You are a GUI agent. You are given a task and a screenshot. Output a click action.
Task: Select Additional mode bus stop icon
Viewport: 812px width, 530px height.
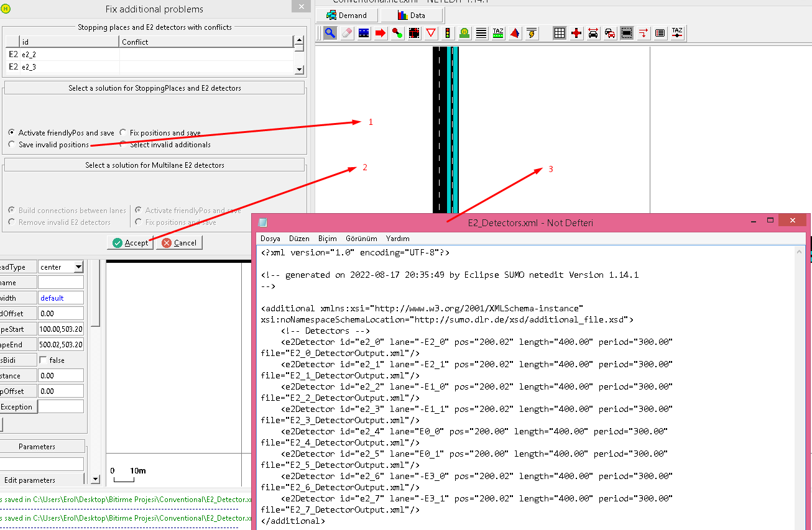[x=464, y=33]
